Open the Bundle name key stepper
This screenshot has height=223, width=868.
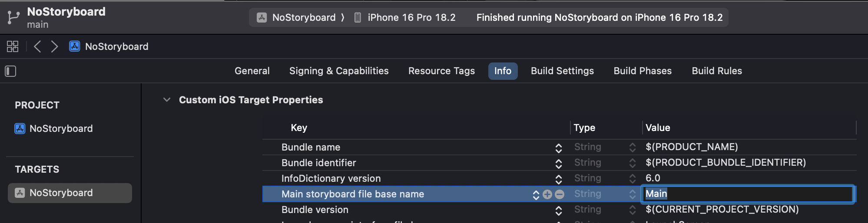pos(559,148)
